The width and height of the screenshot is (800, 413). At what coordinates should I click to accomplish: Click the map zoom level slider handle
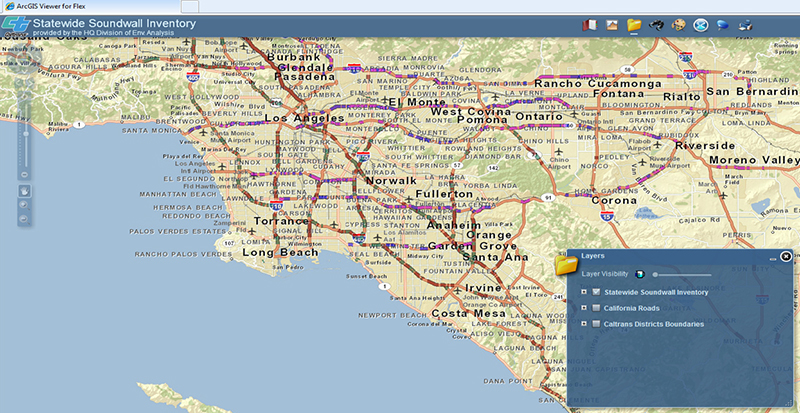pyautogui.click(x=26, y=134)
